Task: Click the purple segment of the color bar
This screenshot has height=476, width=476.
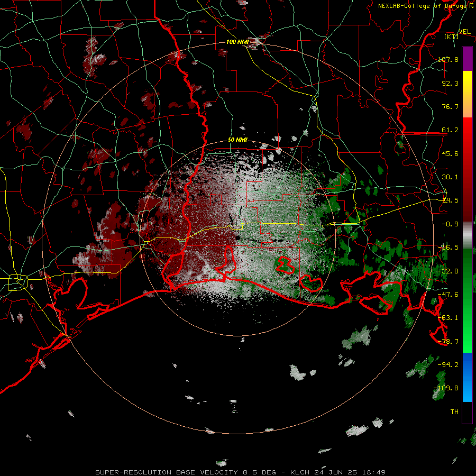Action: [467, 59]
